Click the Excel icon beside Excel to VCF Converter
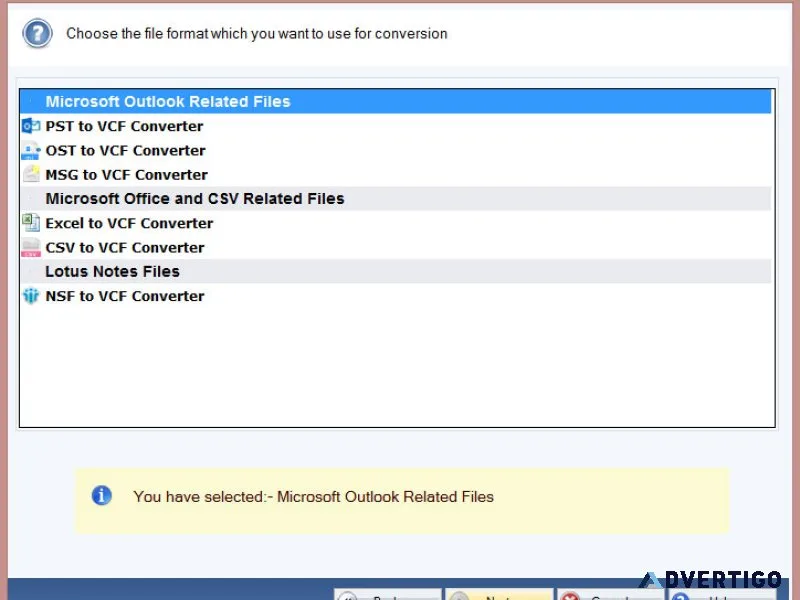The width and height of the screenshot is (800, 600). coord(31,223)
